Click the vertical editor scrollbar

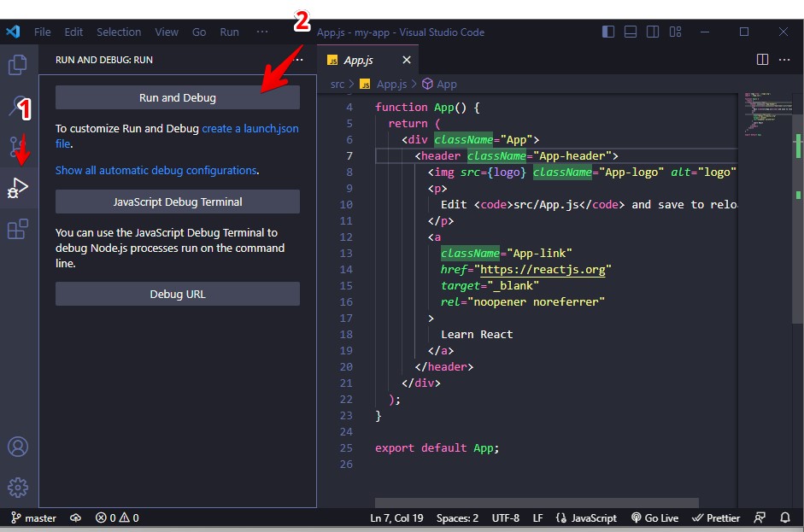(x=797, y=219)
